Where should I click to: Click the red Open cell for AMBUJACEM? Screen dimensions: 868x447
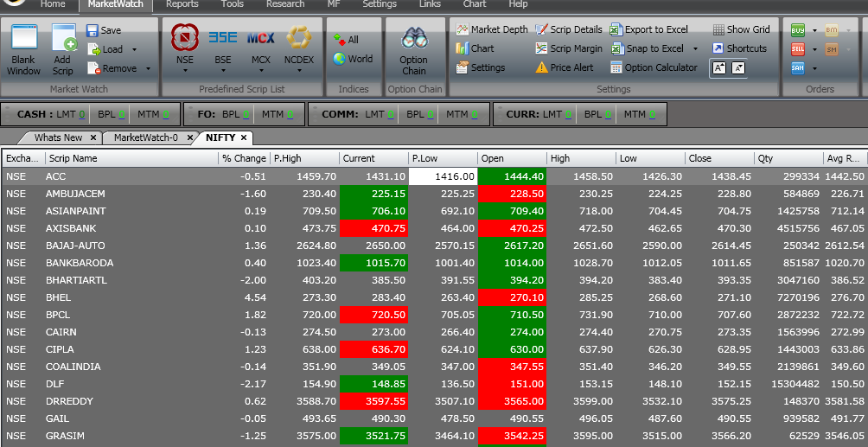(512, 194)
